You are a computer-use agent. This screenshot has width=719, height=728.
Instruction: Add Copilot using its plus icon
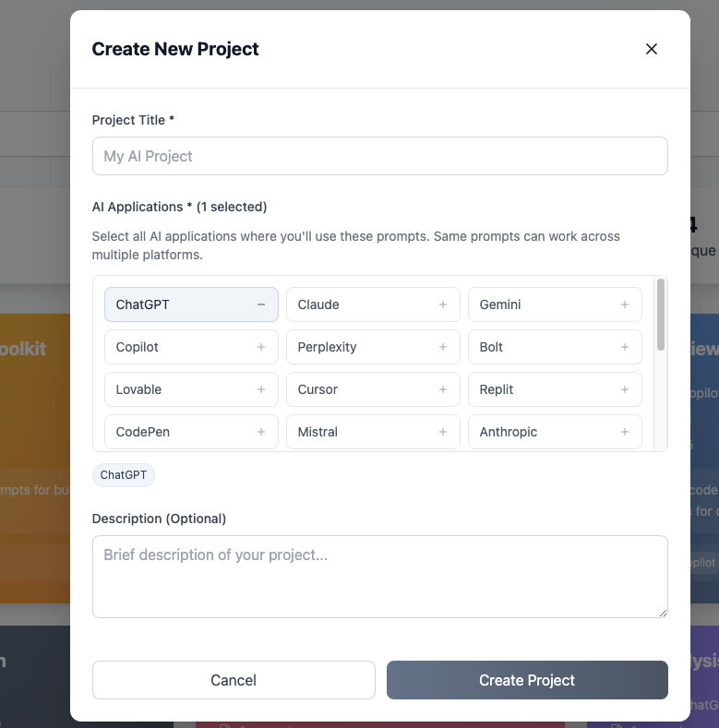point(261,347)
